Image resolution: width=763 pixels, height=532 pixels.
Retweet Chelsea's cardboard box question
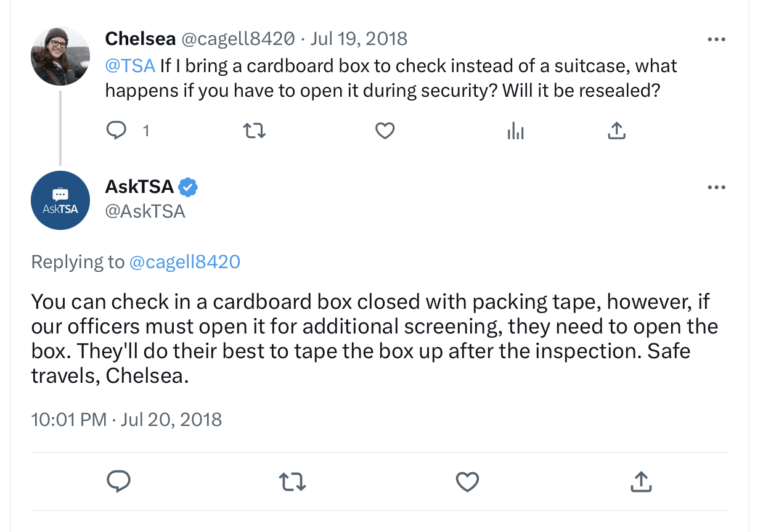(255, 131)
